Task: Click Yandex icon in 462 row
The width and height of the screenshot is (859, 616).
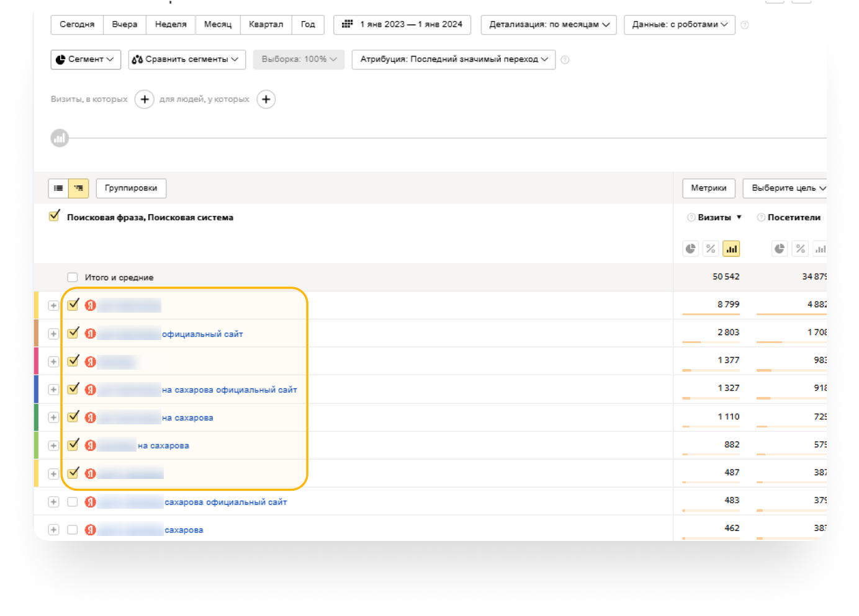Action: click(x=91, y=530)
